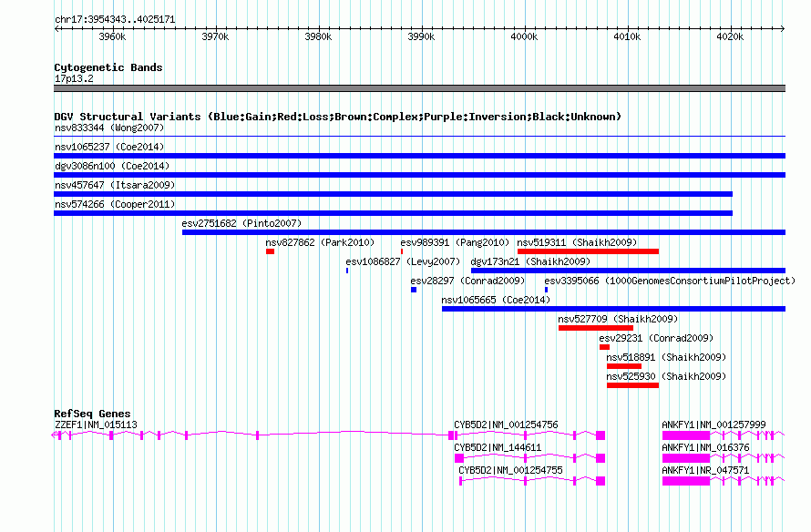The width and height of the screenshot is (811, 532).
Task: Click the nsv833344 (Wong2007) variant label
Action: (109, 128)
